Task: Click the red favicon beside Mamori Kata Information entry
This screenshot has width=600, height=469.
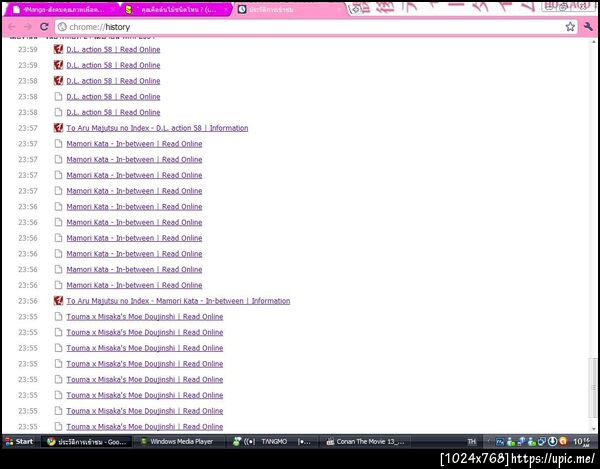Action: coord(58,301)
